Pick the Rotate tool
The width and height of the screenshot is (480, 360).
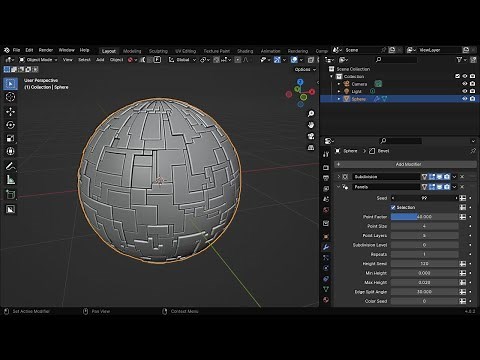click(10, 125)
